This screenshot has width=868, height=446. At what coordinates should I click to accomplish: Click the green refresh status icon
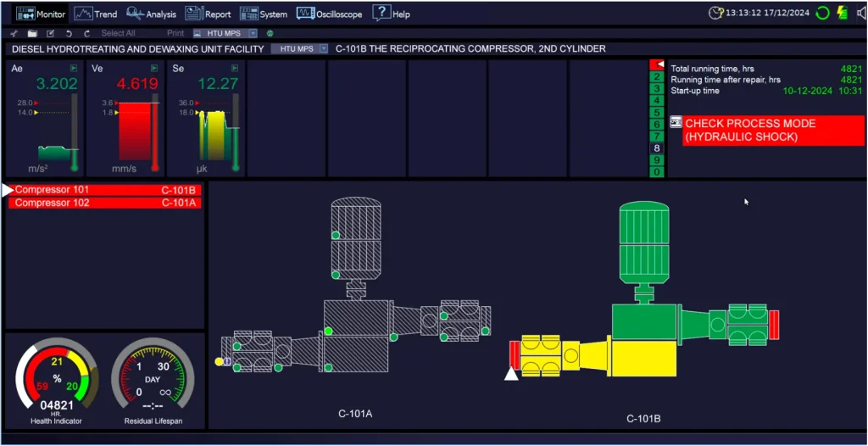pyautogui.click(x=822, y=13)
